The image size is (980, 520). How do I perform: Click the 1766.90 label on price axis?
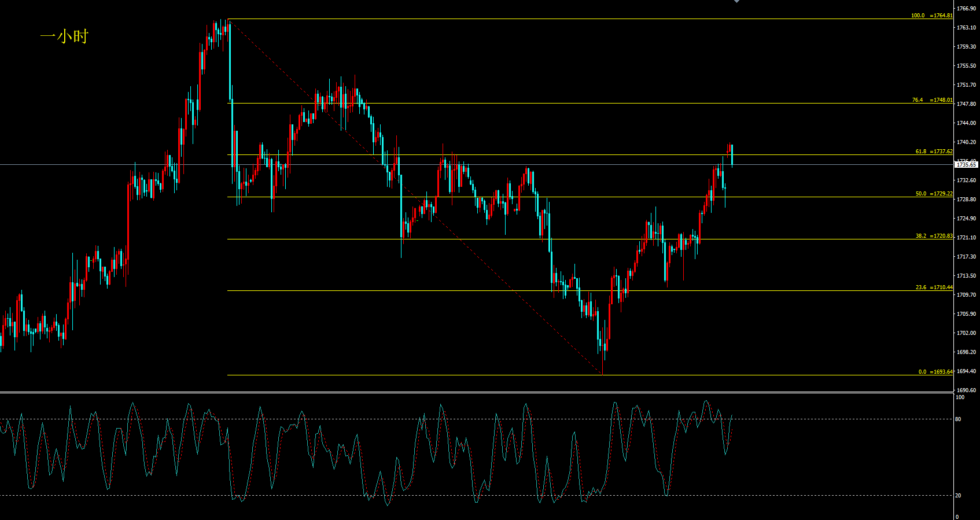coord(966,9)
